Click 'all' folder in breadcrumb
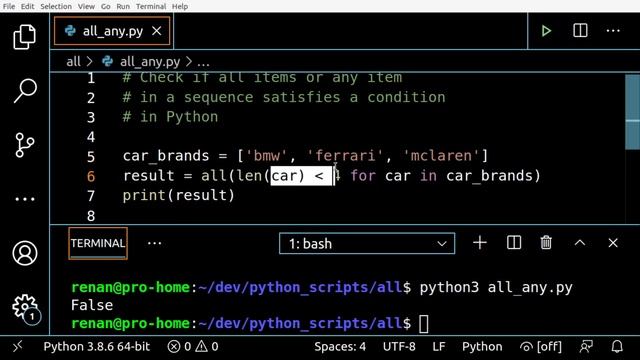 point(73,62)
